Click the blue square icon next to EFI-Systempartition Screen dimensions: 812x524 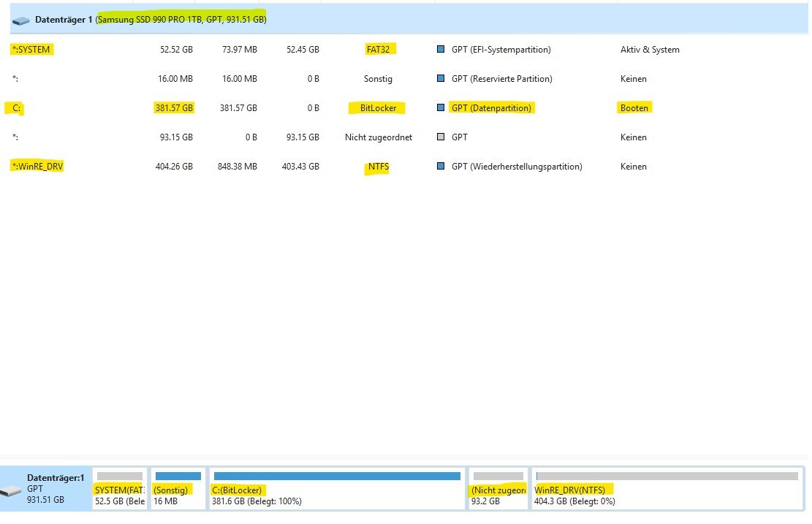441,49
